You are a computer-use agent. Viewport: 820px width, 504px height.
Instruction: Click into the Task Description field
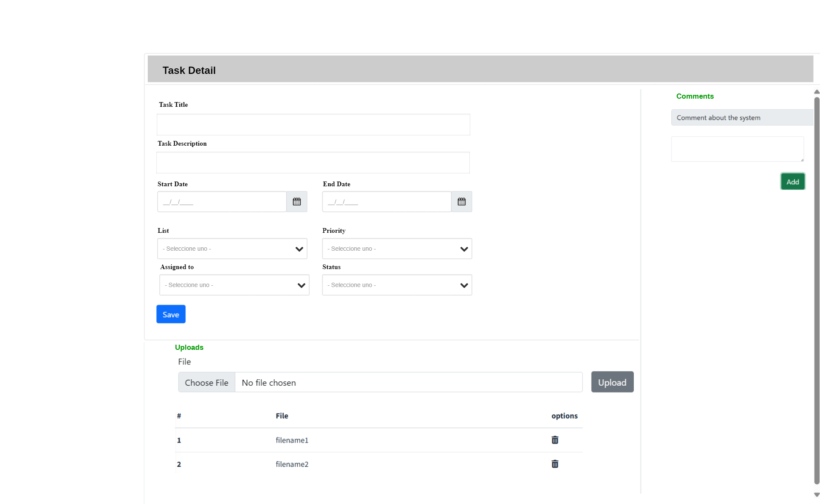(x=313, y=163)
